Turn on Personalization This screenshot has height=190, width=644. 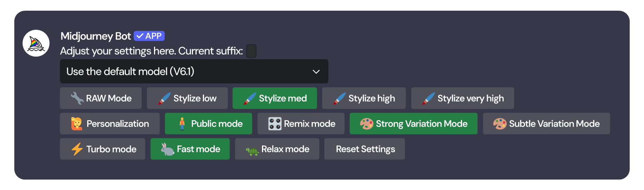pos(110,124)
